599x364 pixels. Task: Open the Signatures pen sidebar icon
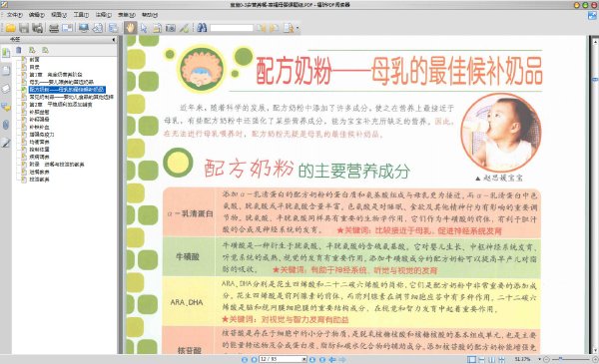[x=6, y=143]
